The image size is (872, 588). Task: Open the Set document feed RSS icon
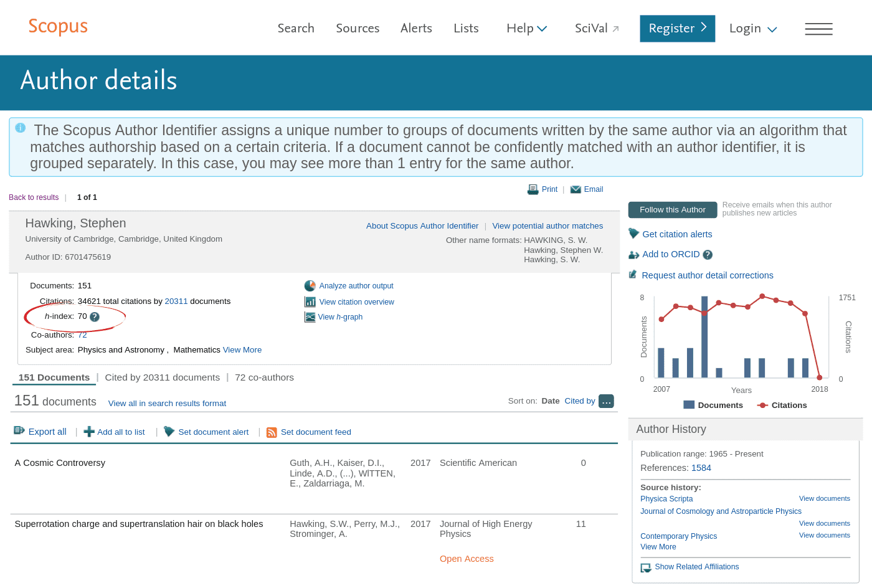click(x=271, y=432)
